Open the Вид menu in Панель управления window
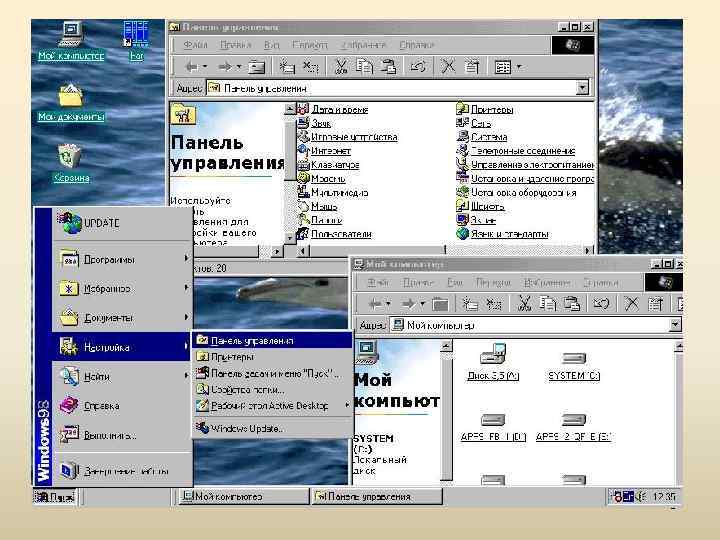 tap(272, 45)
